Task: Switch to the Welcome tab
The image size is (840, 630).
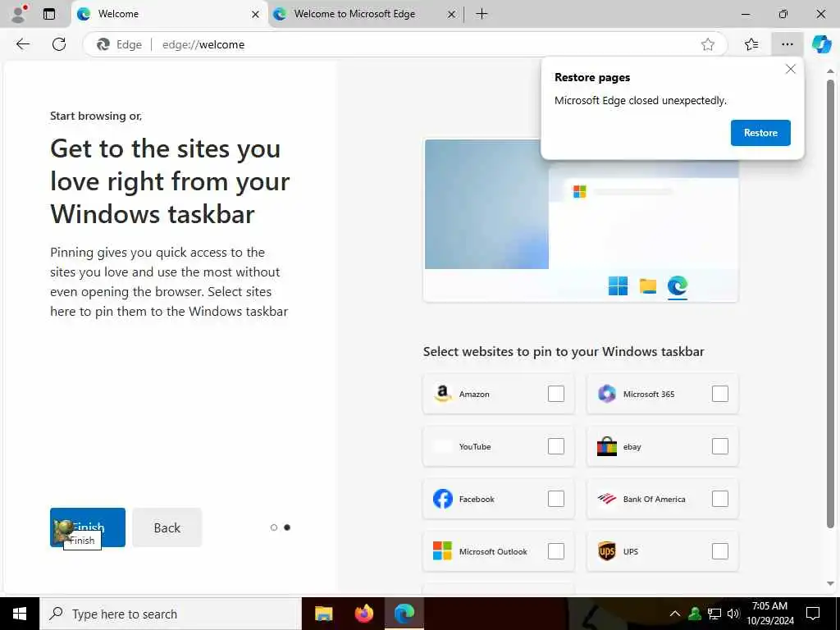Action: pos(169,14)
